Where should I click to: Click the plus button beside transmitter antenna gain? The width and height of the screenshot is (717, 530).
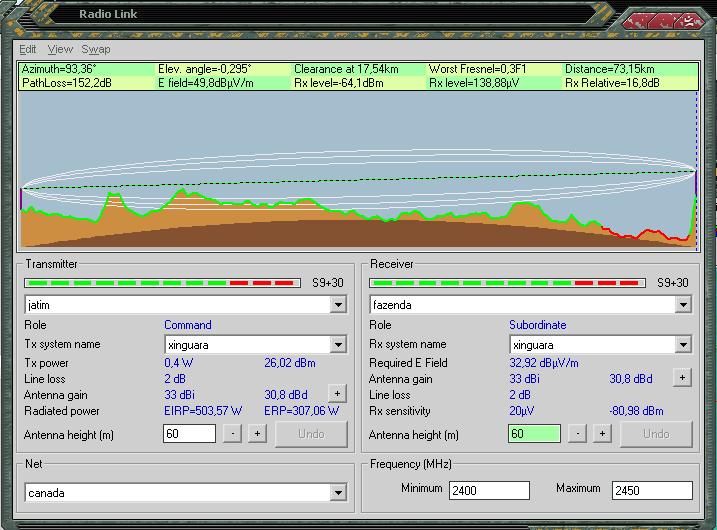[337, 394]
